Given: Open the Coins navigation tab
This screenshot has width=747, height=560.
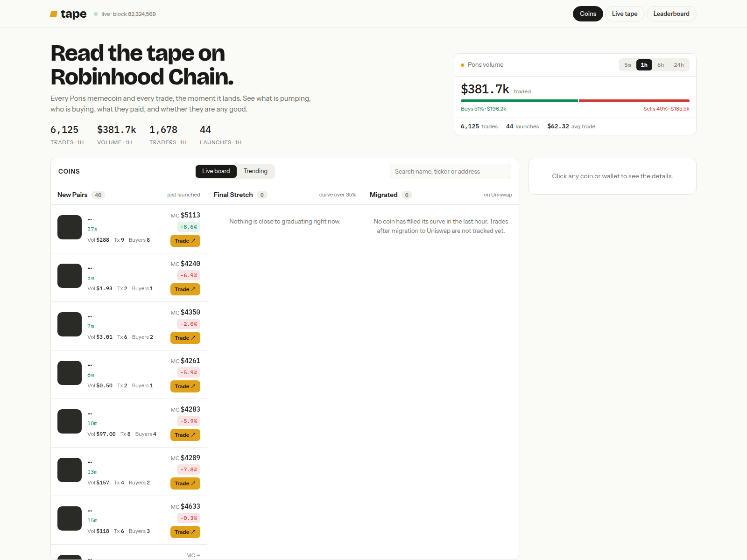Looking at the screenshot, I should coord(588,14).
